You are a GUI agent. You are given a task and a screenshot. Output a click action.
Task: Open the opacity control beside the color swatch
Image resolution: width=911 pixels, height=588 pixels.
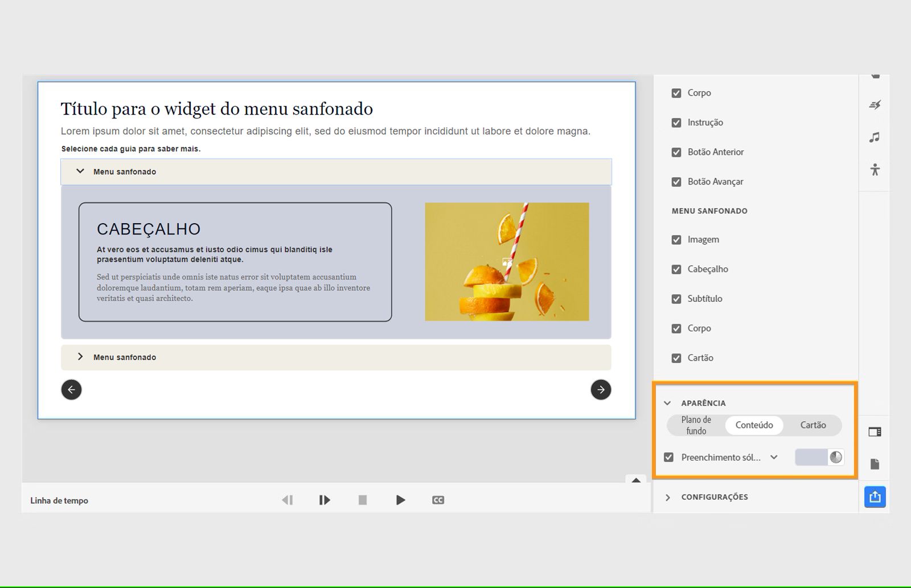(836, 457)
